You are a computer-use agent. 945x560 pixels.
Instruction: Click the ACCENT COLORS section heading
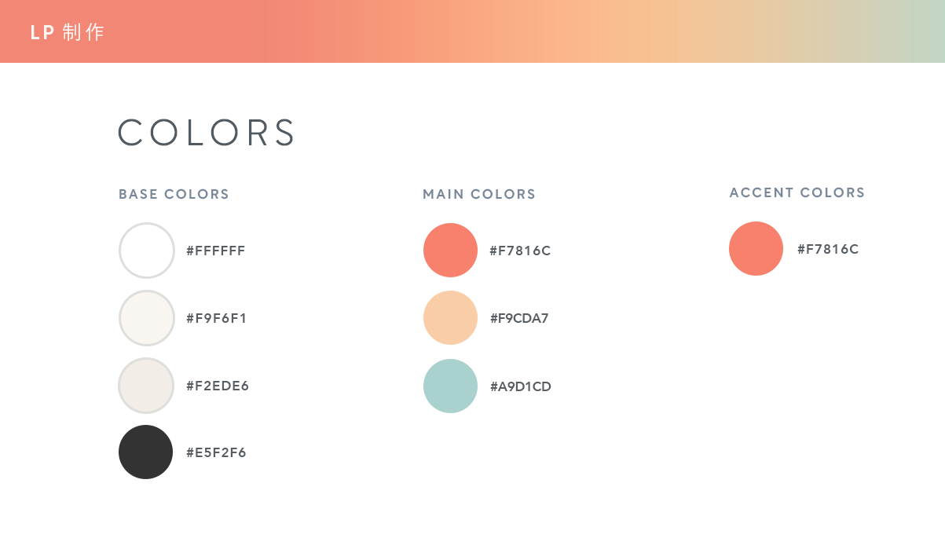point(797,193)
